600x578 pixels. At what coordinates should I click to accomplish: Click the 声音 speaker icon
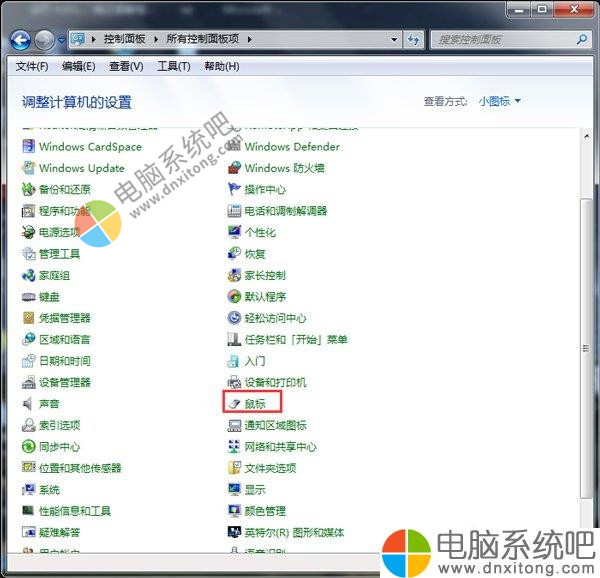(28, 404)
